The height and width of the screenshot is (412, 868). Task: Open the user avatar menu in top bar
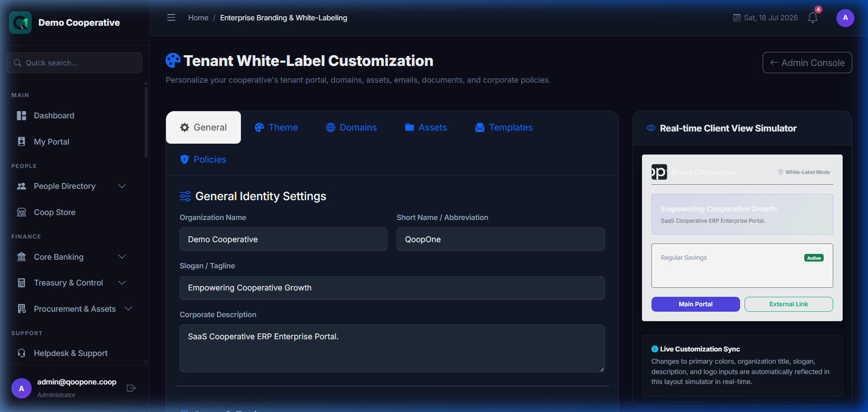845,18
